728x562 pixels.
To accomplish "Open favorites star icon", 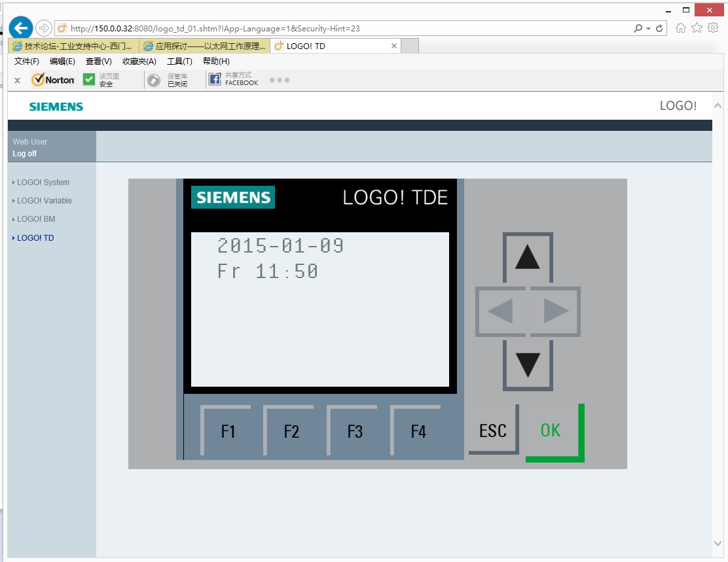I will [x=697, y=28].
